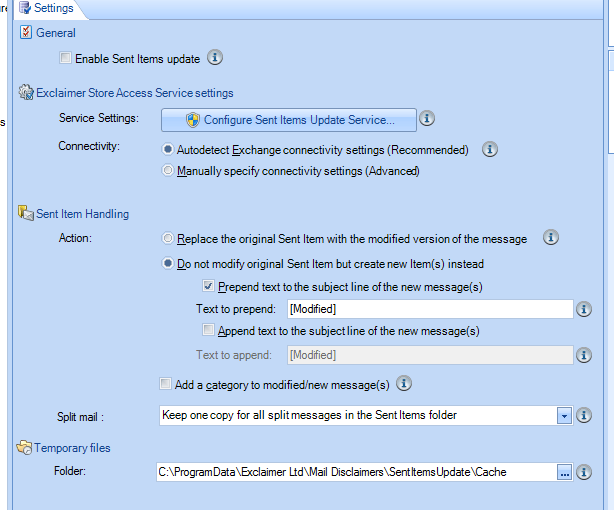Click the Text to prepend input field
This screenshot has height=510, width=614.
coord(430,309)
